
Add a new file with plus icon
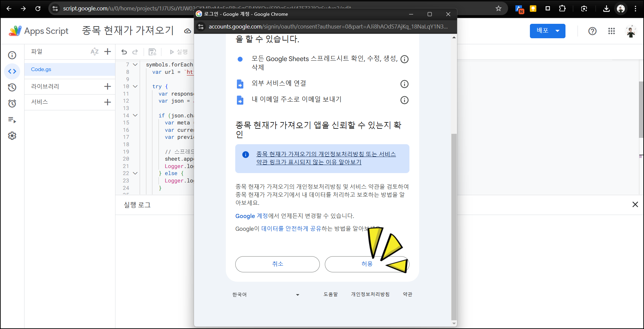coord(107,52)
